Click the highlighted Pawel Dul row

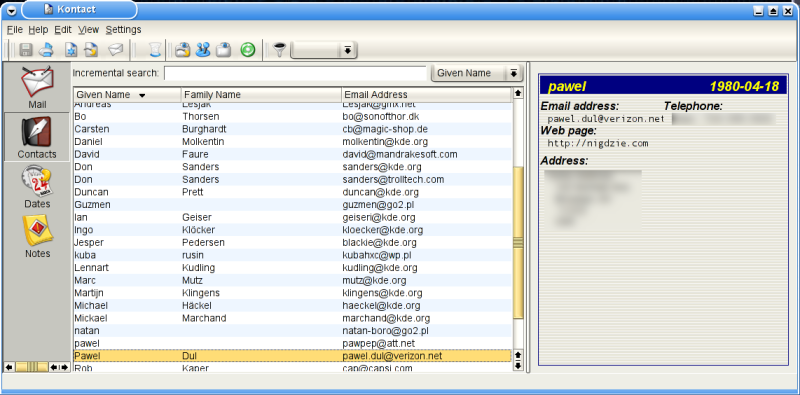click(x=292, y=356)
